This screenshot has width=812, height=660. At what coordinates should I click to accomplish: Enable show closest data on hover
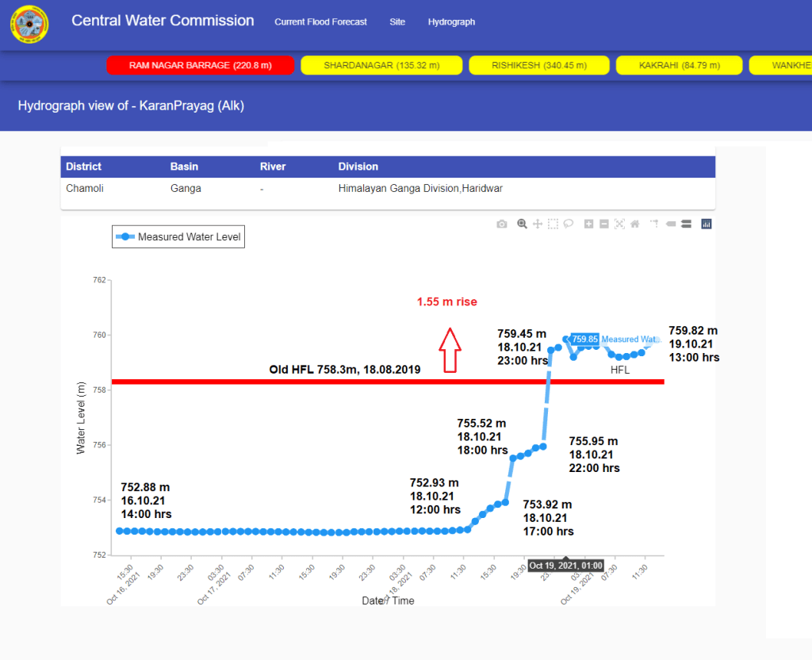click(x=671, y=224)
